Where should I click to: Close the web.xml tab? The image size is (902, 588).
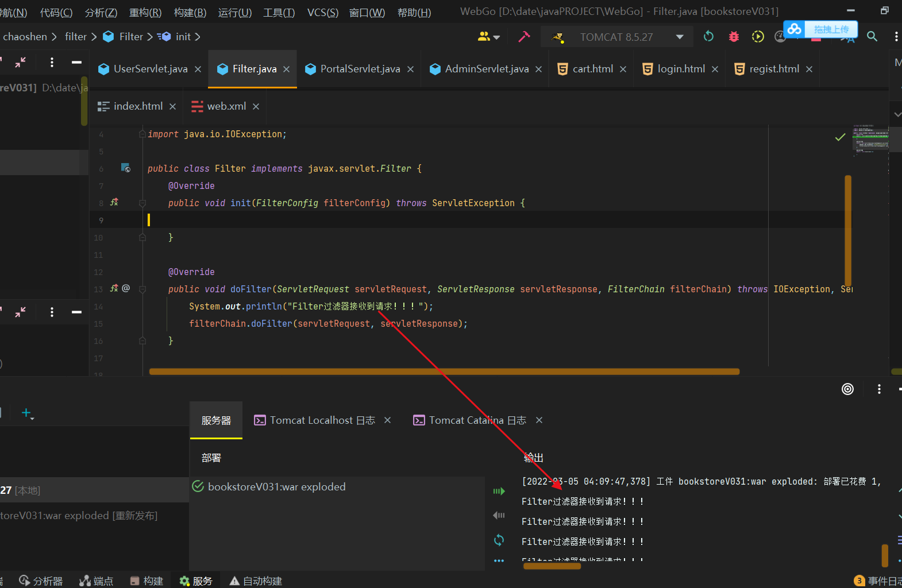pos(256,107)
